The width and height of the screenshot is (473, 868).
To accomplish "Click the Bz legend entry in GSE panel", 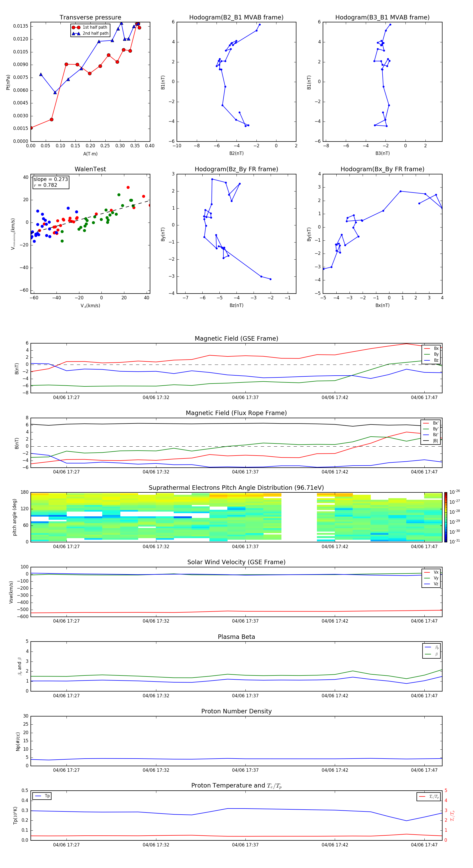I will pyautogui.click(x=431, y=360).
